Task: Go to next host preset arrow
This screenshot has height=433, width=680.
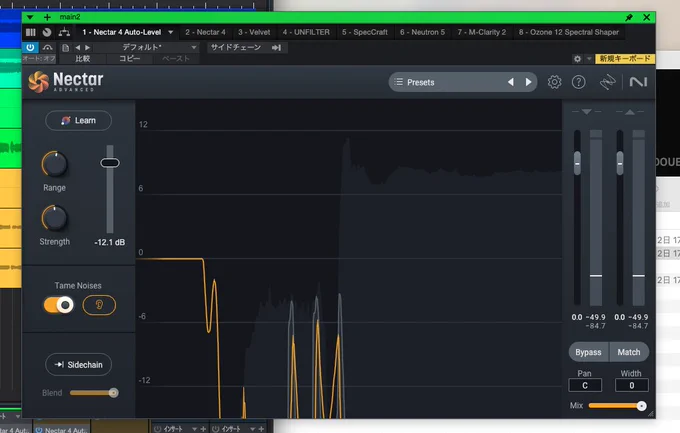Action: [x=88, y=47]
